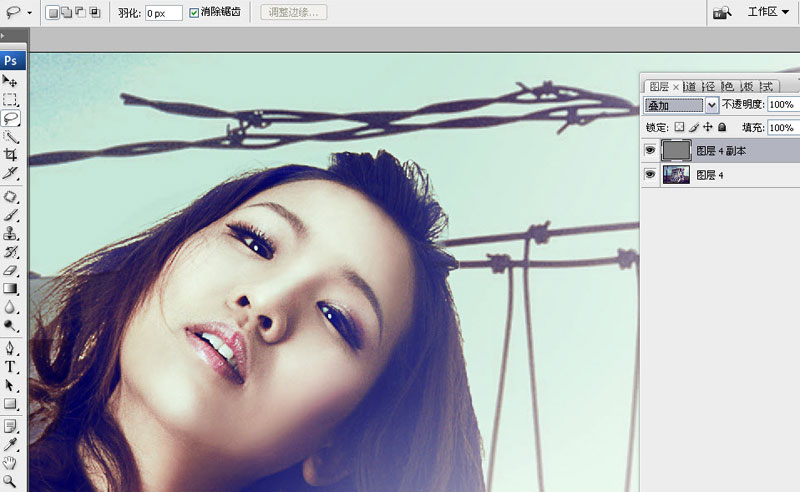
Task: Click the 图层 4 layer name
Action: [710, 175]
